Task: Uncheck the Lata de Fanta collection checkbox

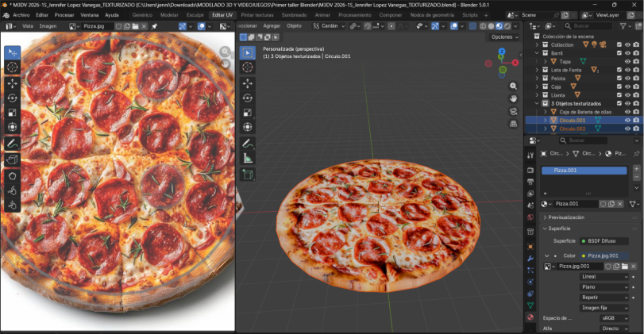Action: [619, 70]
